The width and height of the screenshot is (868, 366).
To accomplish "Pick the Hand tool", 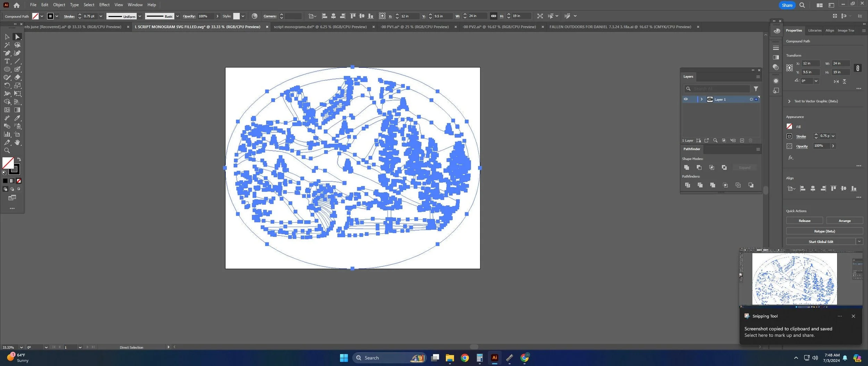I will 17,143.
